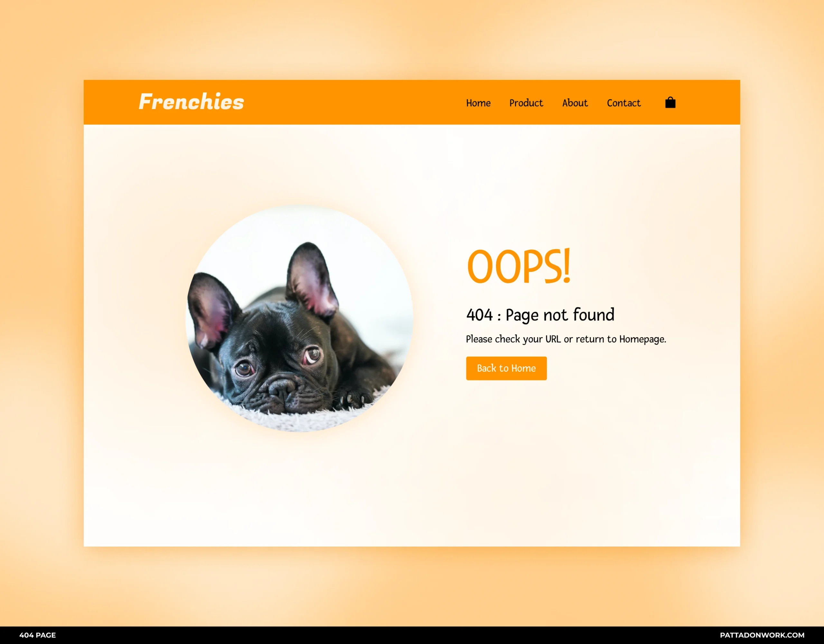Screen dimensions: 824x644
Task: Open the shopping bag cart icon
Action: (x=670, y=103)
